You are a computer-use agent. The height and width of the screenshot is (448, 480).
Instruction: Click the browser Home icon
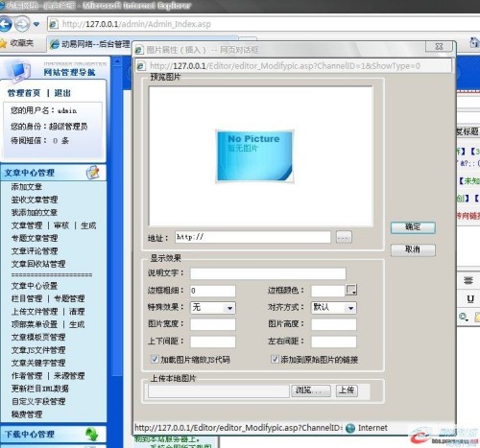(475, 42)
